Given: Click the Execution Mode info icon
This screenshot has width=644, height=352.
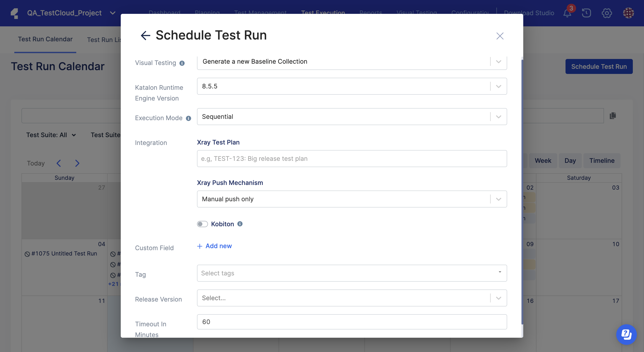Looking at the screenshot, I should (189, 118).
